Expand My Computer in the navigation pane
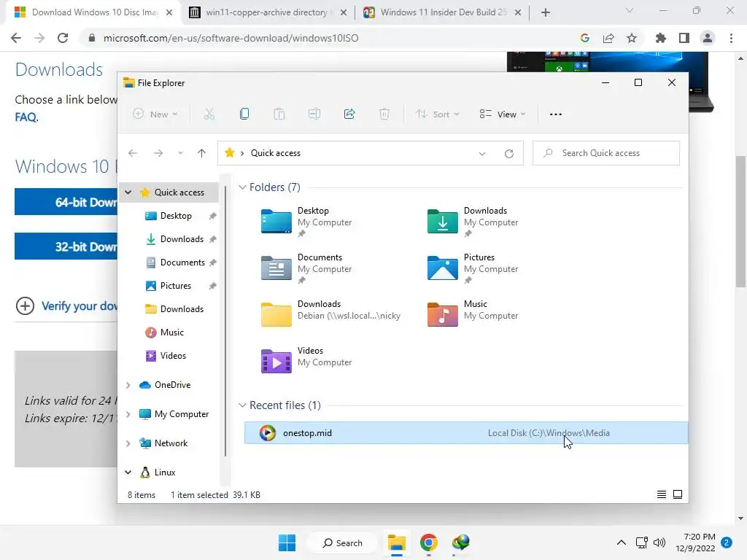 pyautogui.click(x=128, y=414)
